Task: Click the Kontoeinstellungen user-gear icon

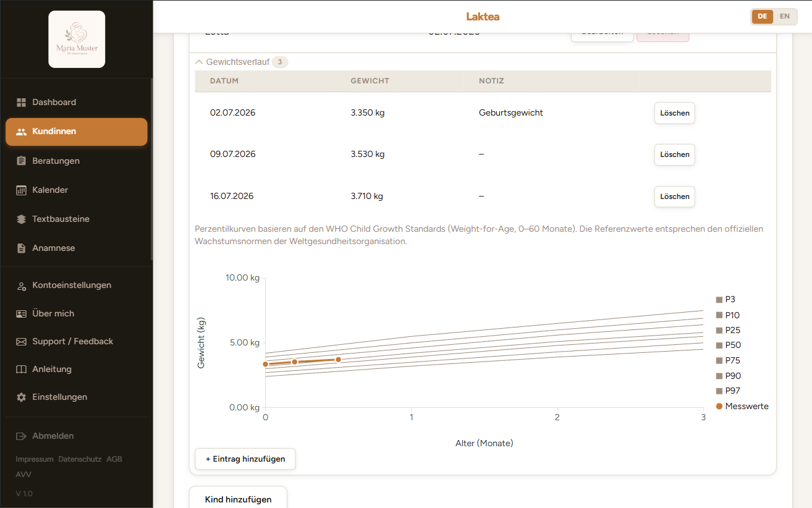Action: coord(21,286)
